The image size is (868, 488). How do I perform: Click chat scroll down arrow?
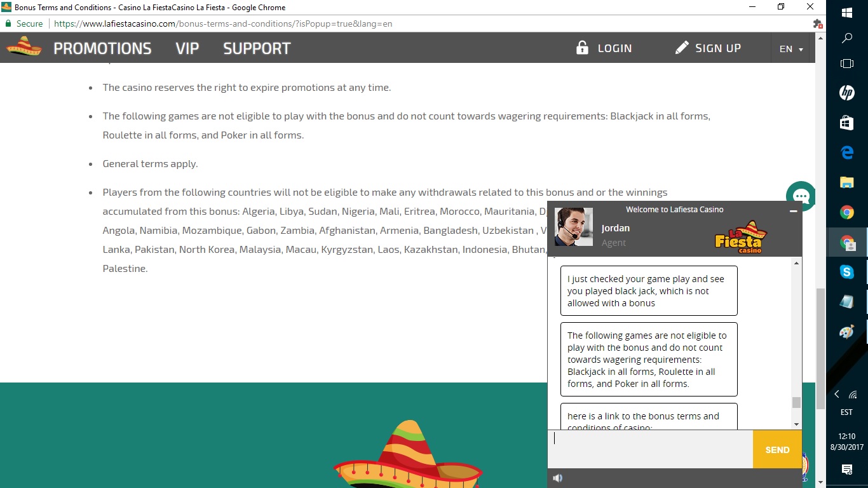(797, 424)
